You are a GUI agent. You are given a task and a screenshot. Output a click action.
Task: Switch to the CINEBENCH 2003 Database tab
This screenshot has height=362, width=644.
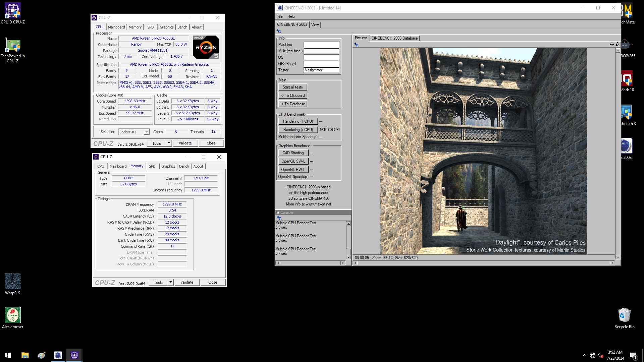pos(394,38)
